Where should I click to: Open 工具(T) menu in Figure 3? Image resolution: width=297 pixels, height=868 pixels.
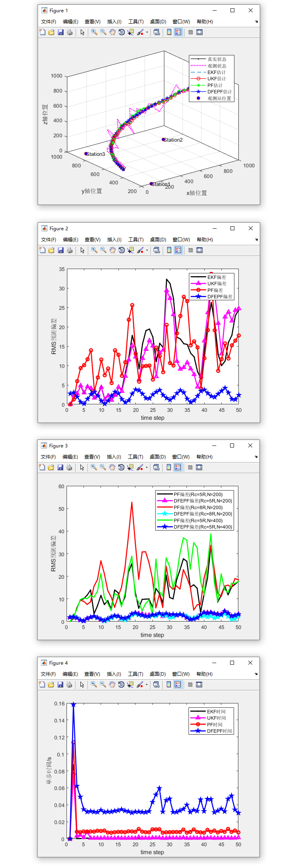(x=135, y=457)
